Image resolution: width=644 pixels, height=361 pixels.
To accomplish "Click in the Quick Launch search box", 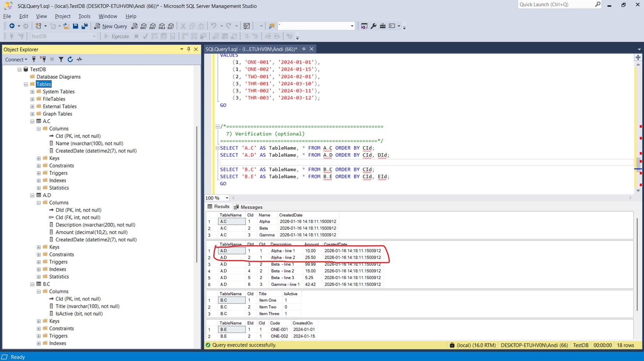I will [555, 5].
